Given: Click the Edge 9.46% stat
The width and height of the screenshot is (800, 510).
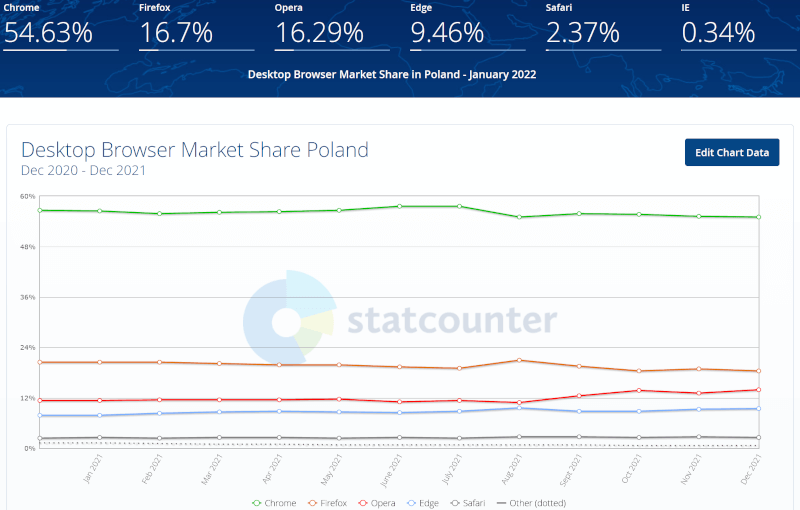Looking at the screenshot, I should (447, 32).
